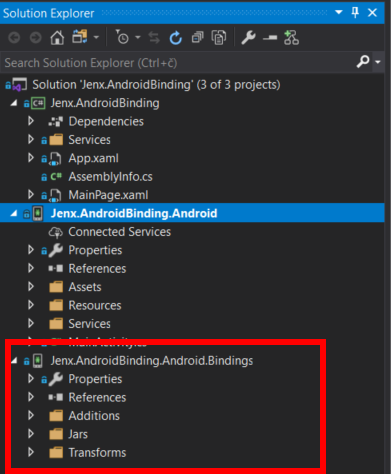Collapse the Jenx.AndroidBinding.Android project
Viewport: 391px width, 474px height.
[14, 213]
